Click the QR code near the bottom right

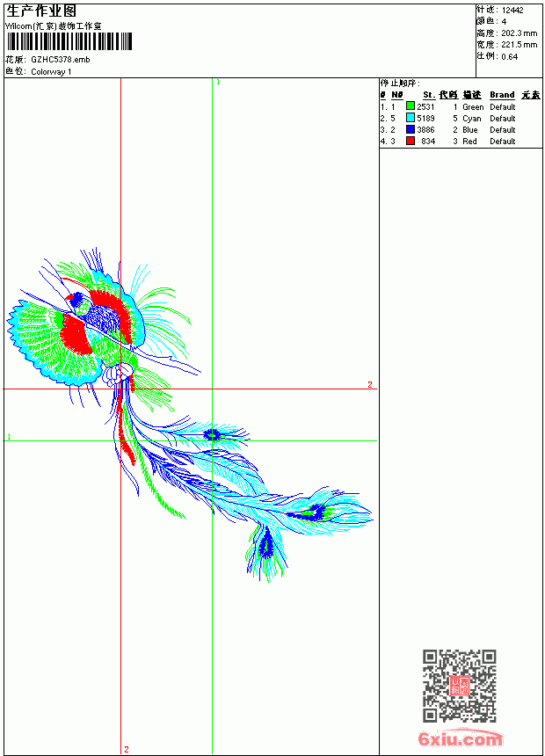tap(460, 686)
